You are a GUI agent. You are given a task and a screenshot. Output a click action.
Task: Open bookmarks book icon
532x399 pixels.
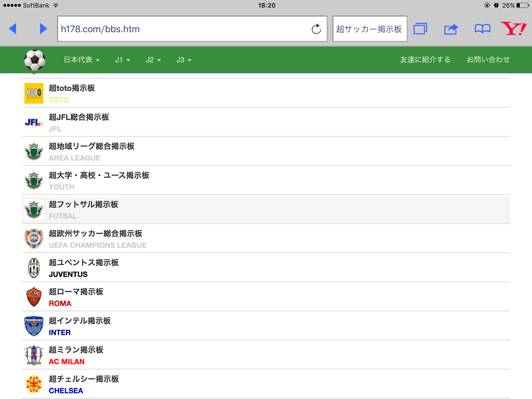482,29
